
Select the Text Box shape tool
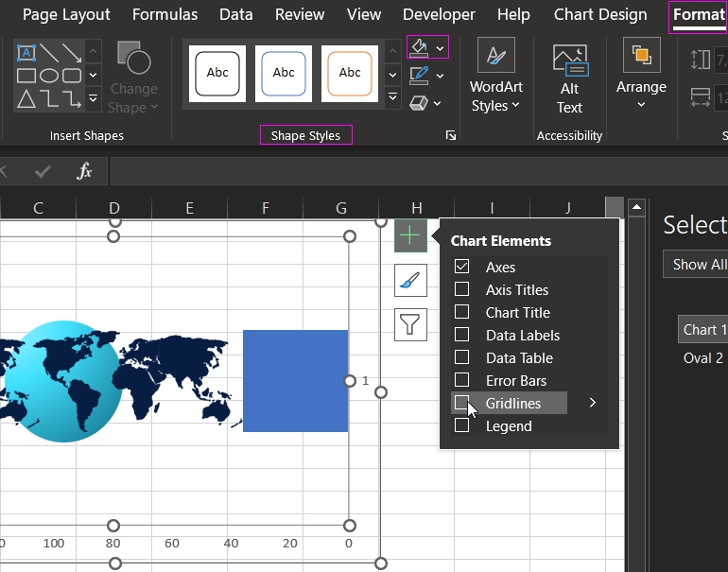pos(26,53)
